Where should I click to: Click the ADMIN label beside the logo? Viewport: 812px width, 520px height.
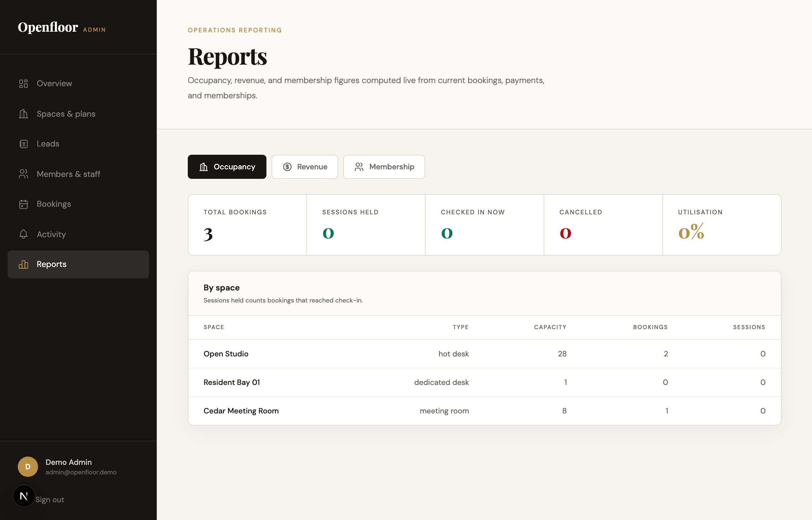click(x=95, y=30)
